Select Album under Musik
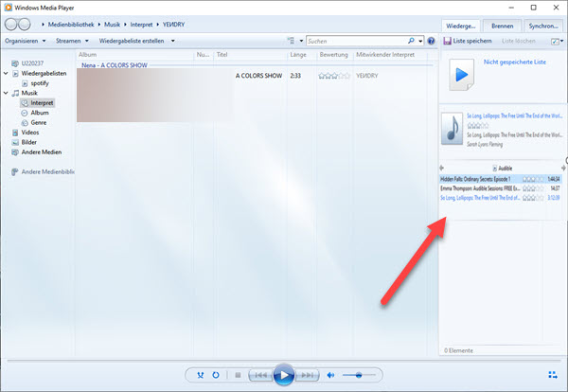The width and height of the screenshot is (568, 392). [x=40, y=113]
